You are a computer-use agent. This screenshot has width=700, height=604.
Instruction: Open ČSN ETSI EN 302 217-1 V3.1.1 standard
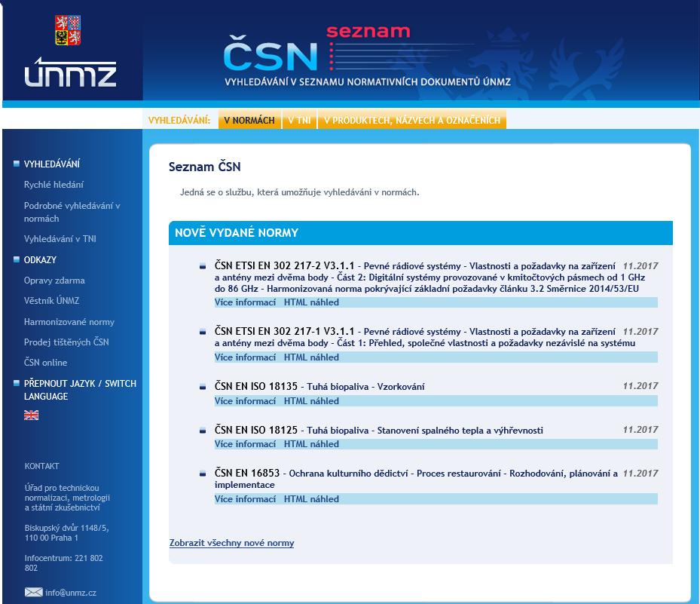pos(284,332)
